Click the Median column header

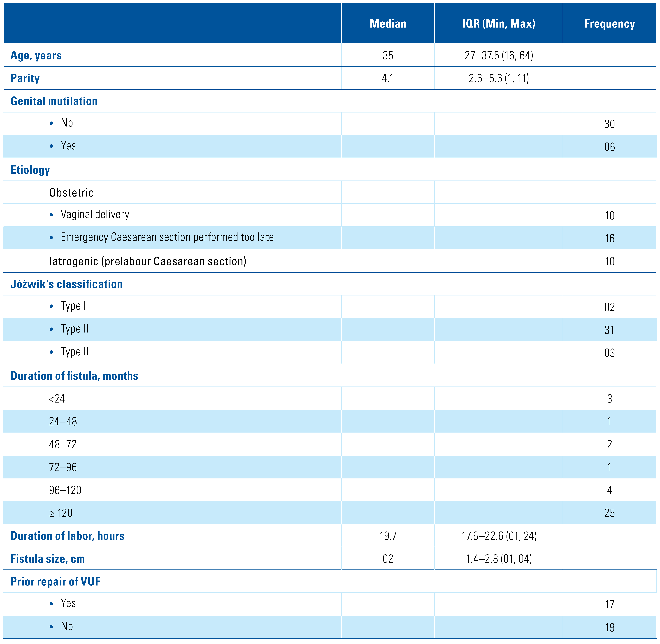pyautogui.click(x=388, y=24)
